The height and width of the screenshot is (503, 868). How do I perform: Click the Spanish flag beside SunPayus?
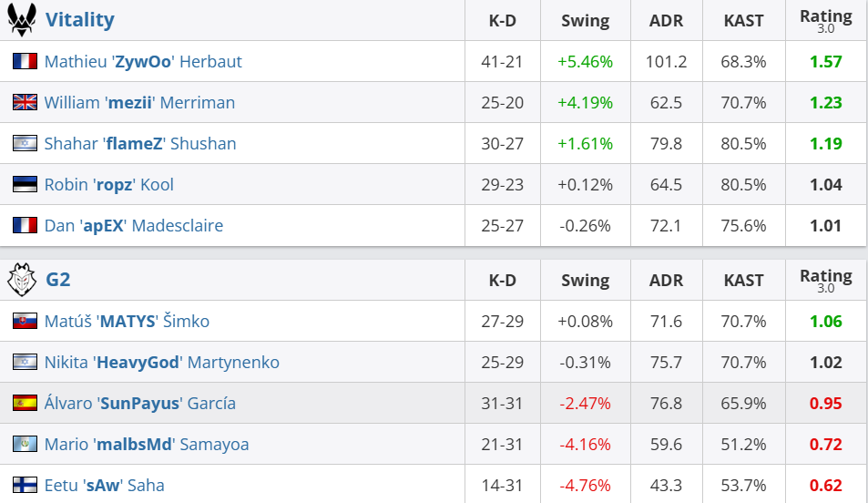point(25,404)
